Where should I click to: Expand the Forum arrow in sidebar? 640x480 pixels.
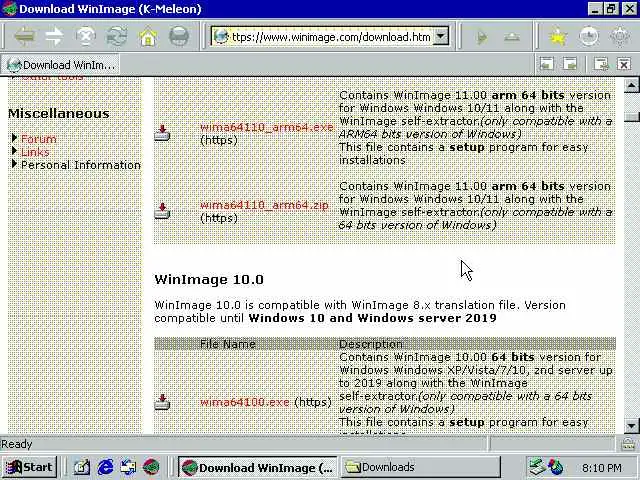[x=14, y=138]
